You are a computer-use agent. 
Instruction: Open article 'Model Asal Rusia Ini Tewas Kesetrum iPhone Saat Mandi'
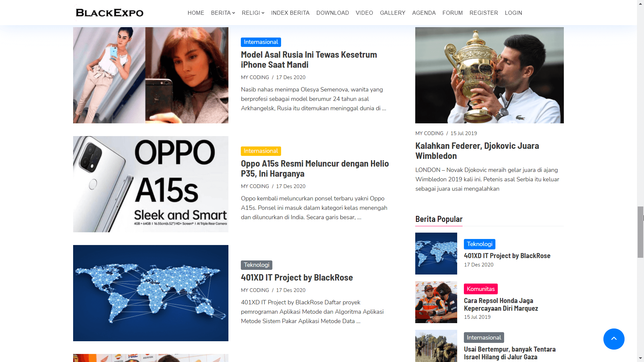[x=309, y=60]
